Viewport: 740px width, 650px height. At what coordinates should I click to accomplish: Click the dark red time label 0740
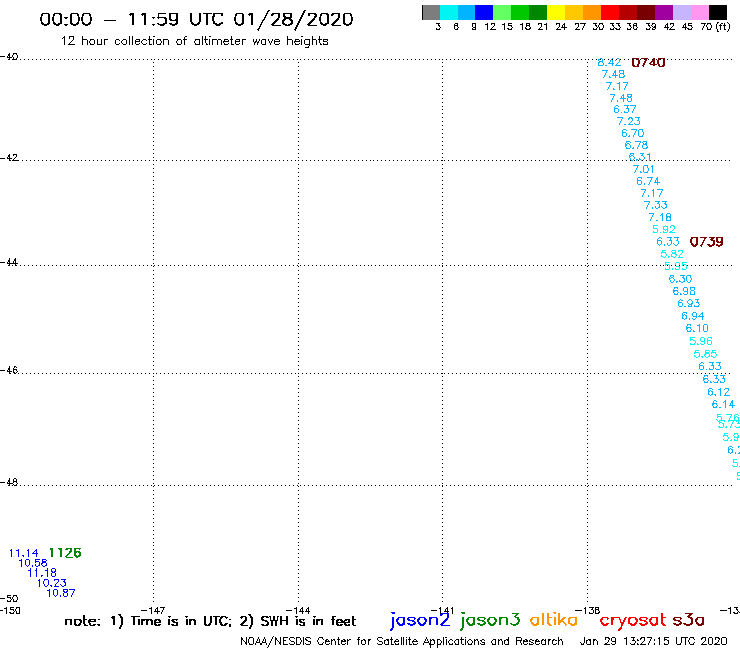(648, 62)
